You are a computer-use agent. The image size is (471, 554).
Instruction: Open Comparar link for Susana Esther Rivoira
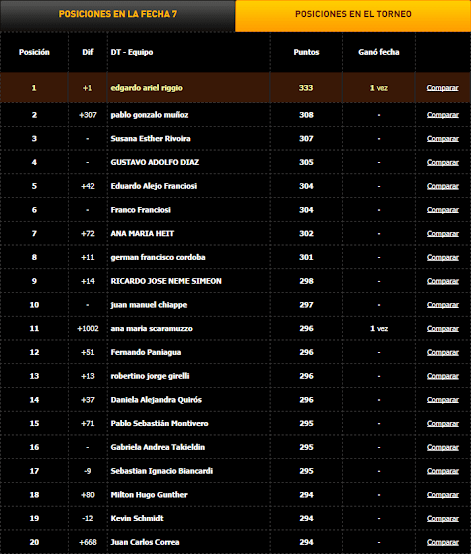tap(442, 138)
